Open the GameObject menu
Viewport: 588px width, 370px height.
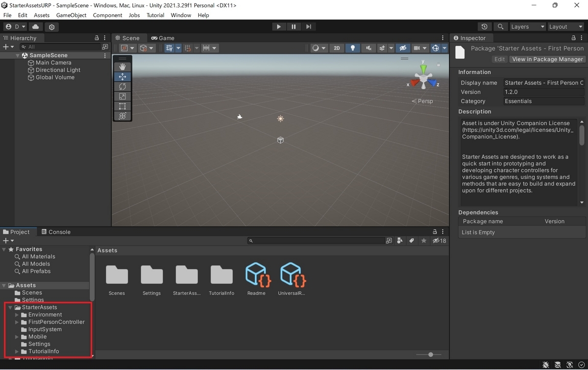[x=71, y=15]
